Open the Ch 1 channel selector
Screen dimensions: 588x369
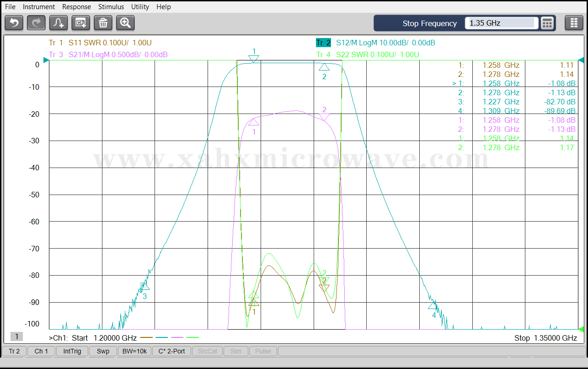[41, 351]
